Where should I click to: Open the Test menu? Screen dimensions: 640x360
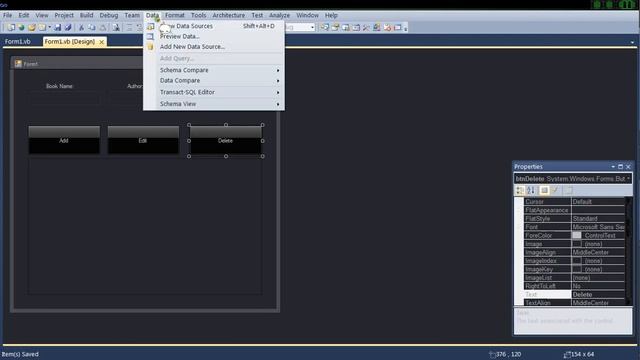tap(257, 15)
